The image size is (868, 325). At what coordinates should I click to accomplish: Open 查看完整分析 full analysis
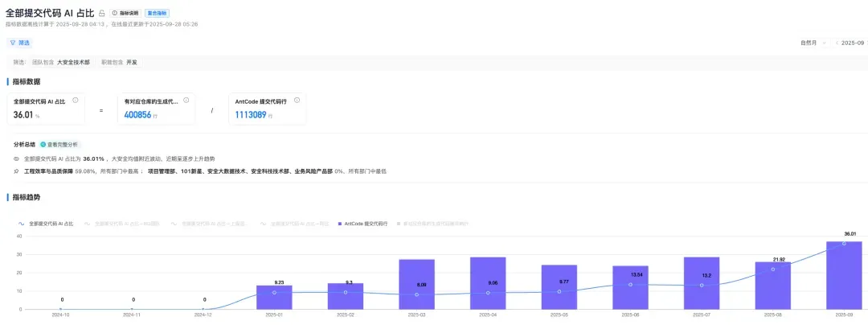[59, 145]
